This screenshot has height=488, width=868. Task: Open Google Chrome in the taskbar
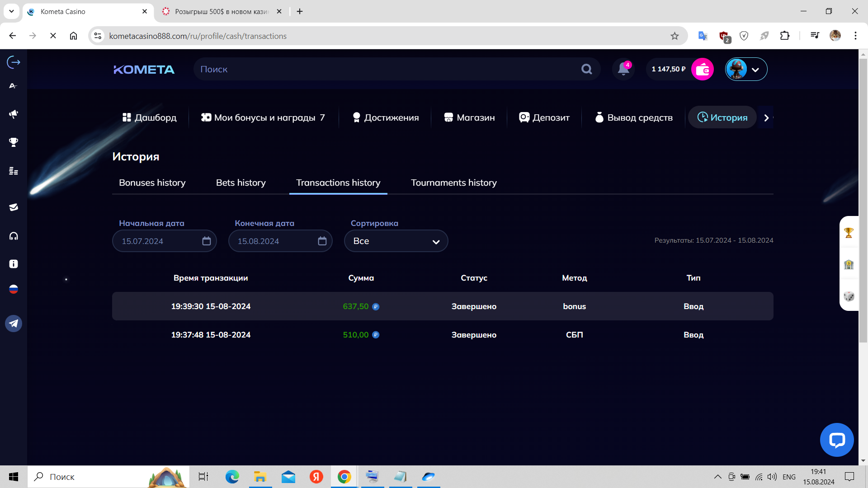[x=344, y=477]
